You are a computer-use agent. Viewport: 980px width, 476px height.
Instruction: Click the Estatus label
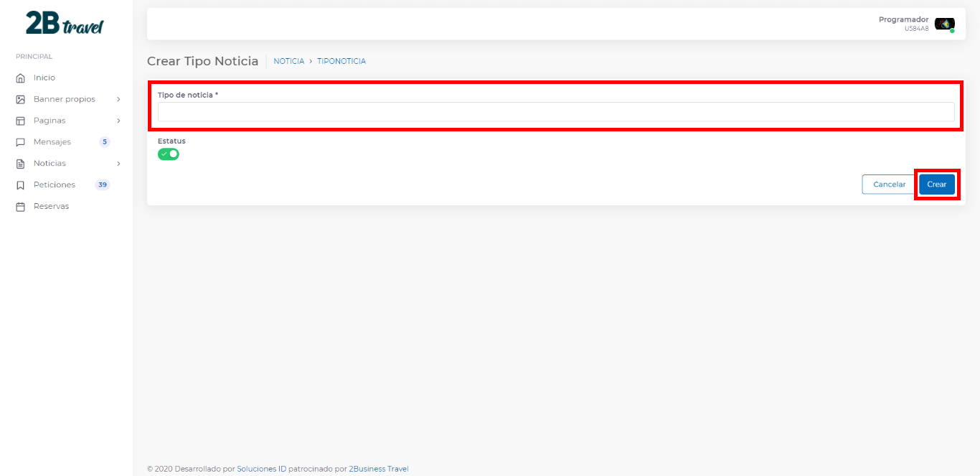coord(171,141)
